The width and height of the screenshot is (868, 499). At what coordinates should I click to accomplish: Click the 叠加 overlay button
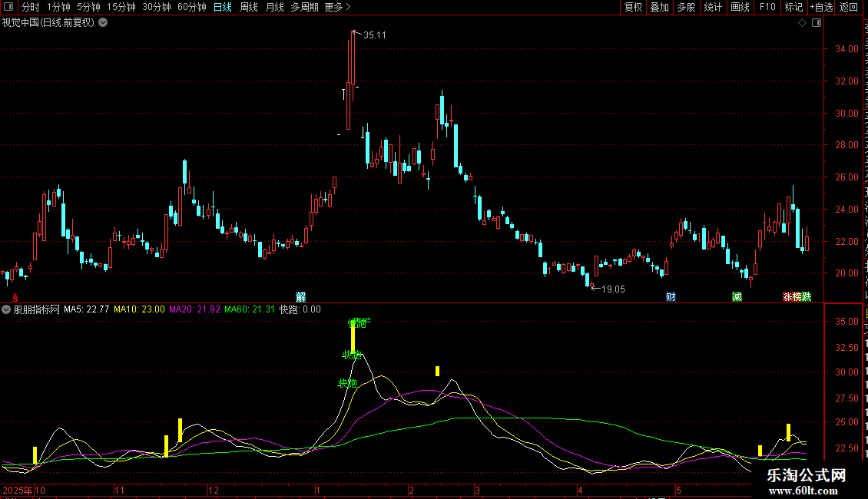click(659, 7)
